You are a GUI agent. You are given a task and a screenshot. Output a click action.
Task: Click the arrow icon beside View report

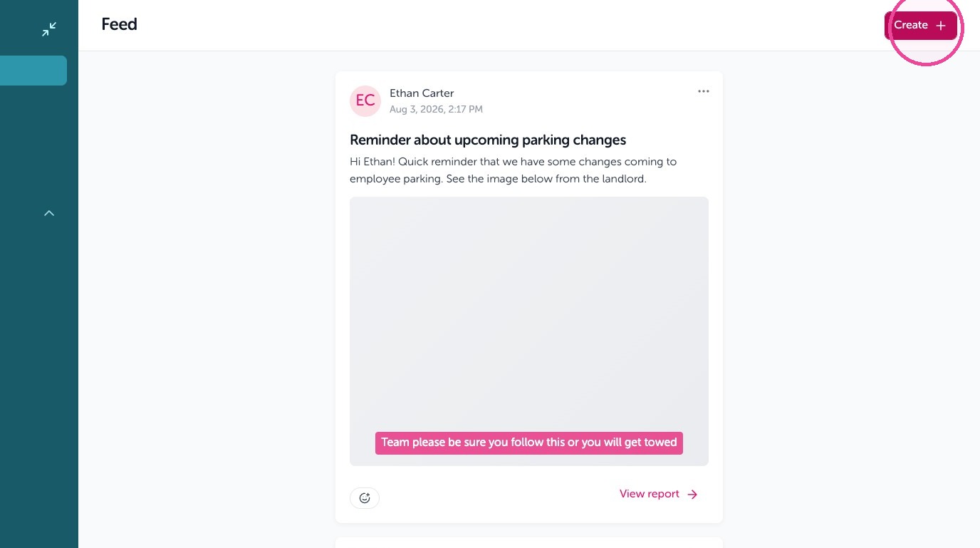(692, 495)
